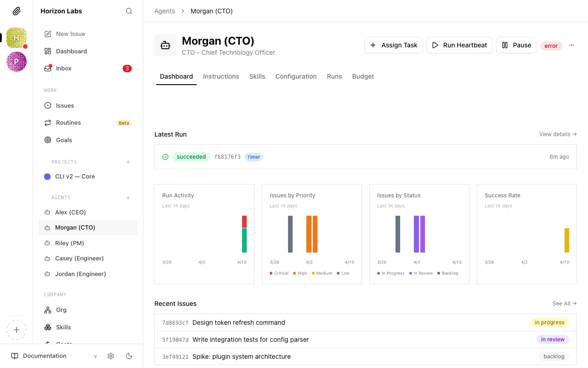Open the more options ellipsis menu
Image resolution: width=588 pixels, height=368 pixels.
tap(571, 45)
